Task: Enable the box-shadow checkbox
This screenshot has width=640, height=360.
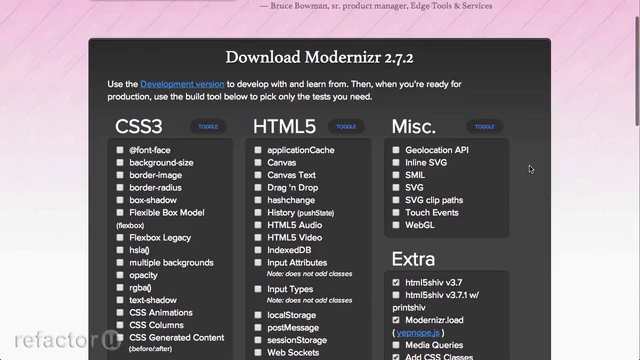Action: [x=120, y=200]
